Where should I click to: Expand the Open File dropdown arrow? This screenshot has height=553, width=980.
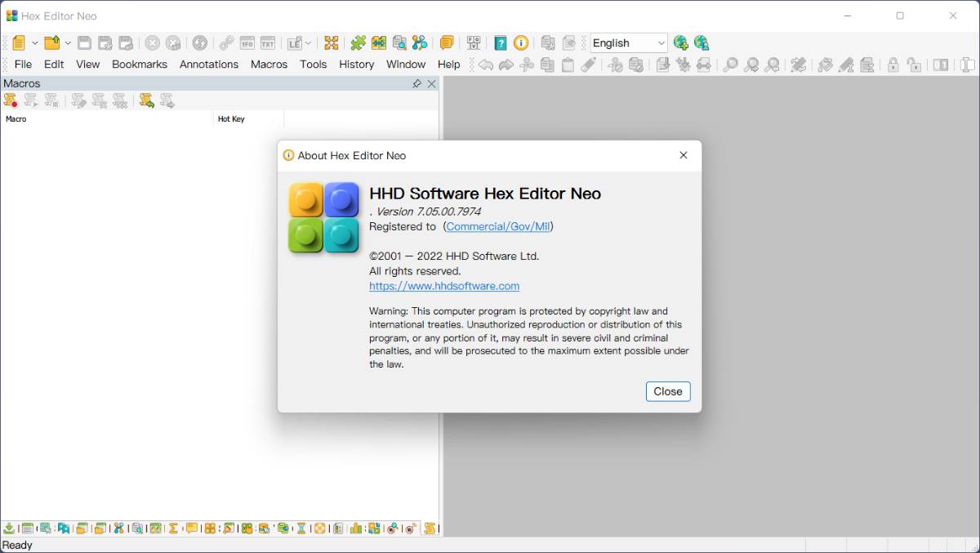tap(68, 43)
